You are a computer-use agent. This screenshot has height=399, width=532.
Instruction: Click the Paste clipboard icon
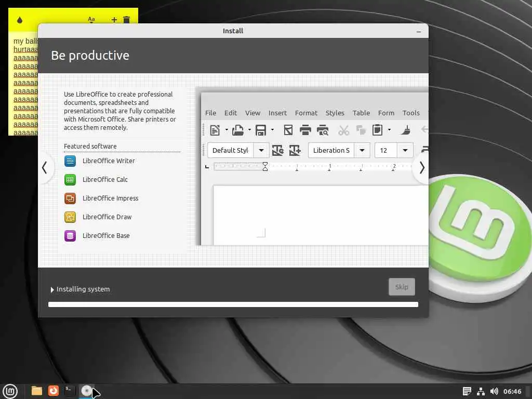point(377,130)
